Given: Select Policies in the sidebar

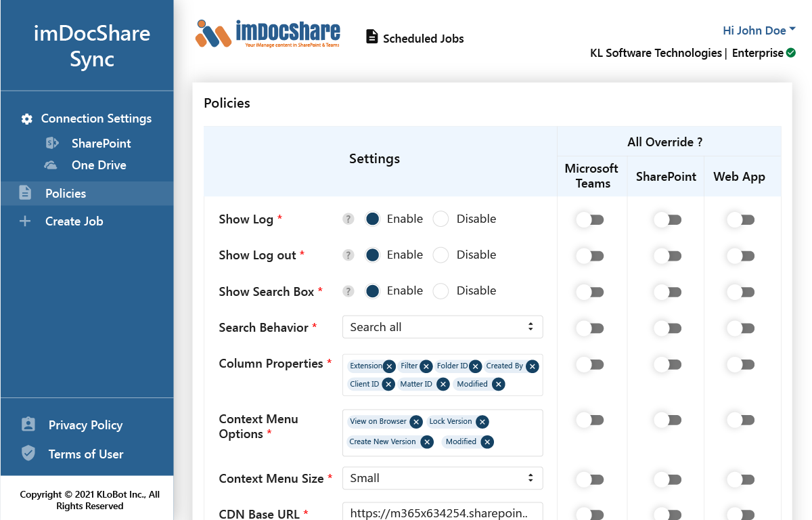Looking at the screenshot, I should pyautogui.click(x=87, y=193).
